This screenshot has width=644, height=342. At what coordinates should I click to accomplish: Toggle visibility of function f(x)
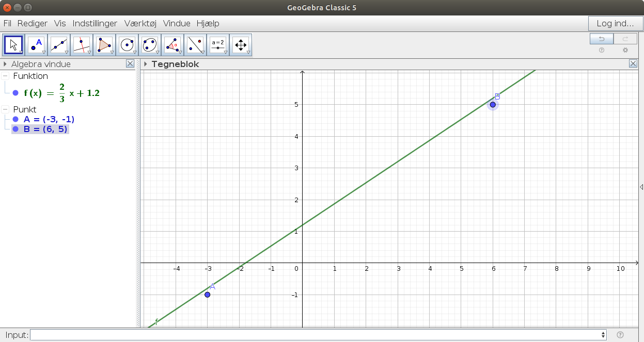[15, 93]
